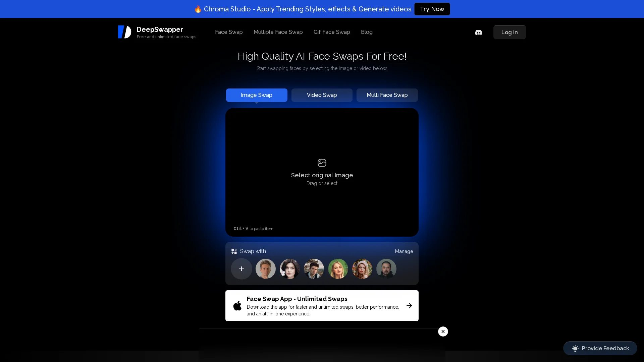Image resolution: width=644 pixels, height=362 pixels.
Task: Open the Multiple Face Swap nav link
Action: coord(278,32)
